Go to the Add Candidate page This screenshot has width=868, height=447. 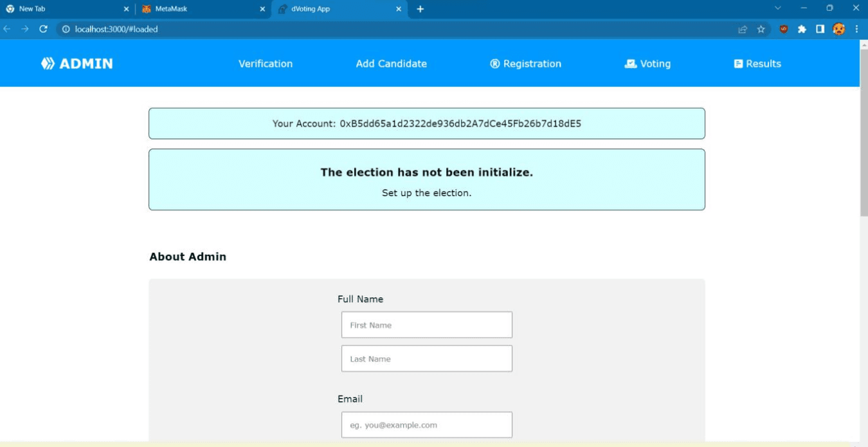[x=391, y=64]
